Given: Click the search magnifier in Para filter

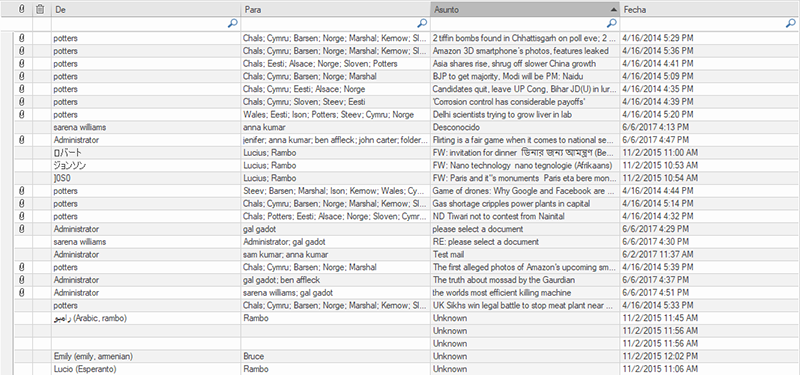Looking at the screenshot, I should point(422,23).
